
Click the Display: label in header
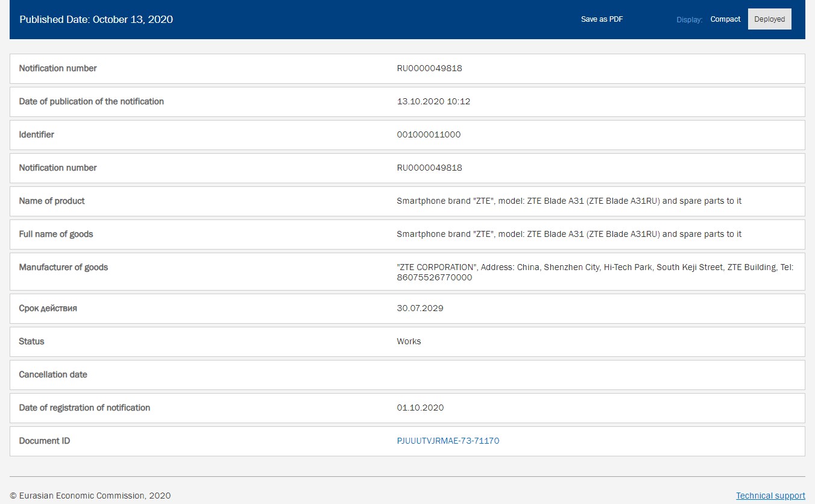689,20
